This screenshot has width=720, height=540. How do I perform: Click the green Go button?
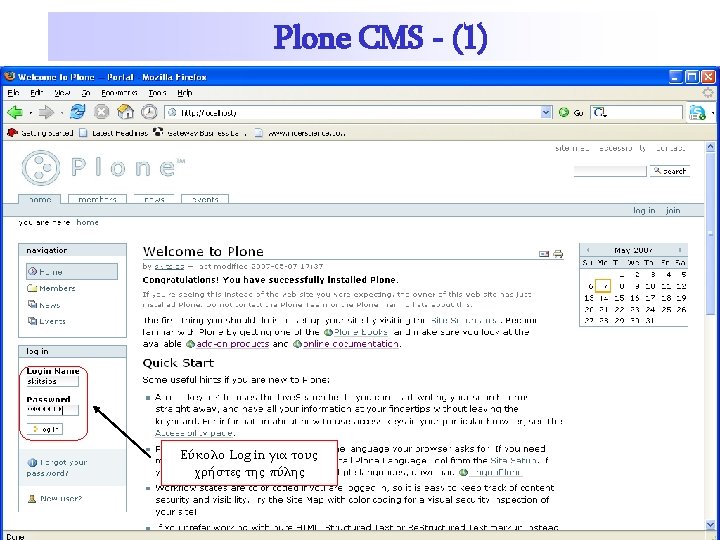570,112
